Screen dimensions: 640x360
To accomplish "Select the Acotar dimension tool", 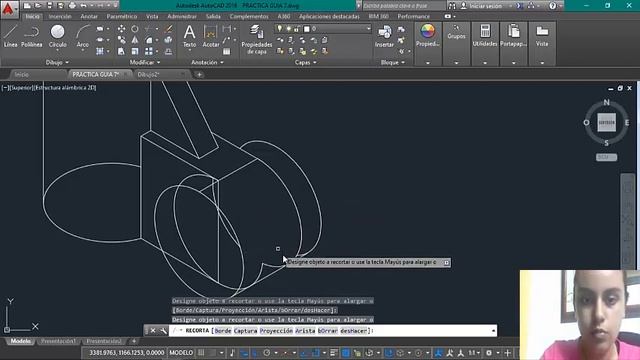I will (x=211, y=36).
